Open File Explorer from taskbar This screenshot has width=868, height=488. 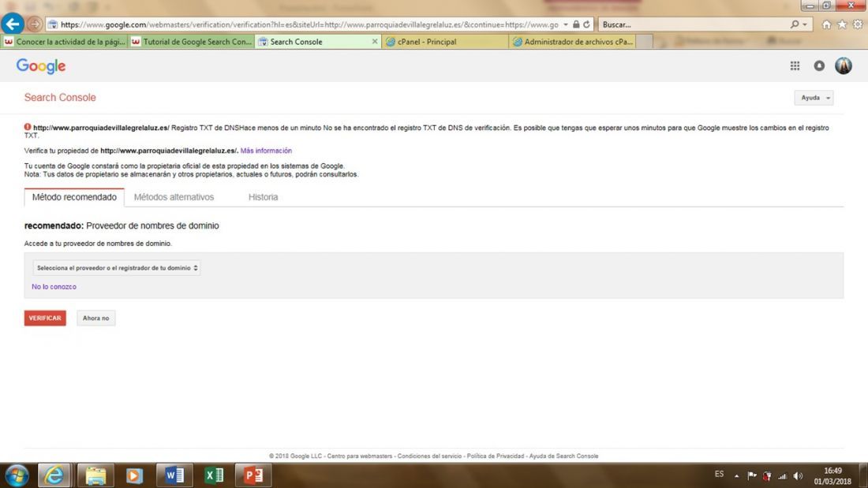[95, 475]
